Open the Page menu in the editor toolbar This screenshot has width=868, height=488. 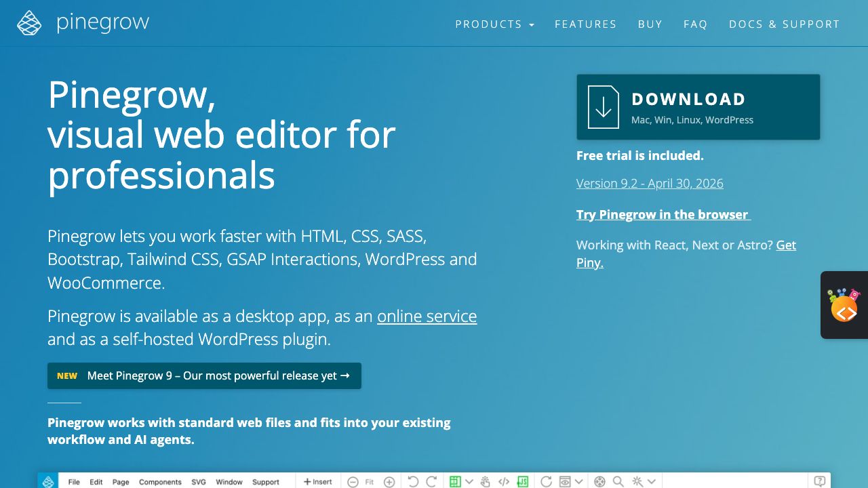tap(121, 482)
